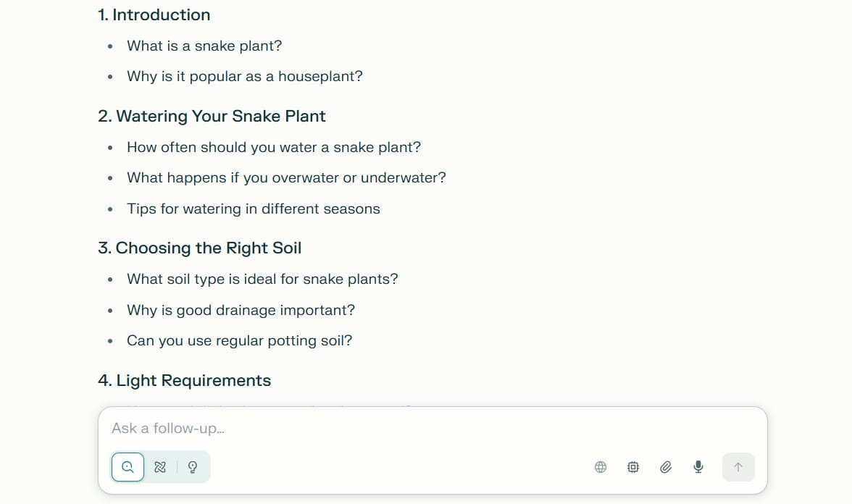
Task: Switch to the Research mode icon
Action: pyautogui.click(x=160, y=467)
